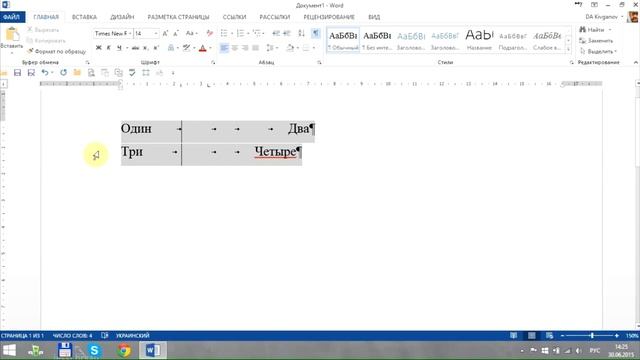Switch to the ВИД (View) tab
The width and height of the screenshot is (640, 360).
[374, 17]
